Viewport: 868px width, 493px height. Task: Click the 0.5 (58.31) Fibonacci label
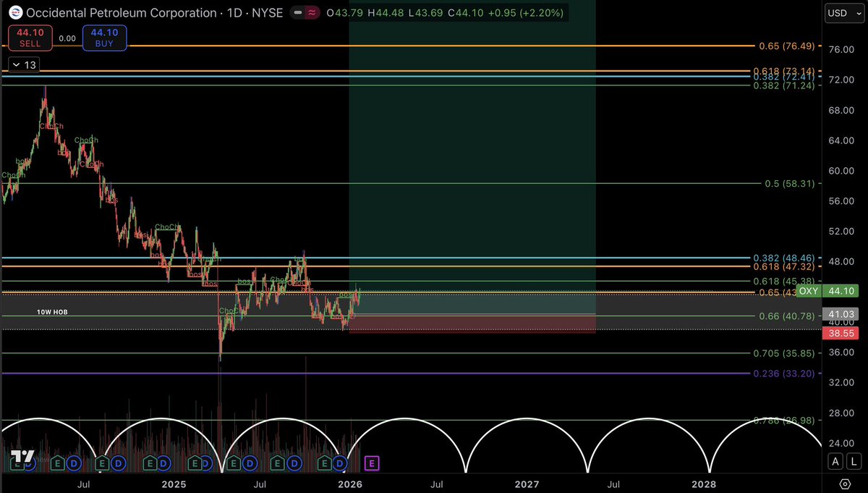click(790, 184)
